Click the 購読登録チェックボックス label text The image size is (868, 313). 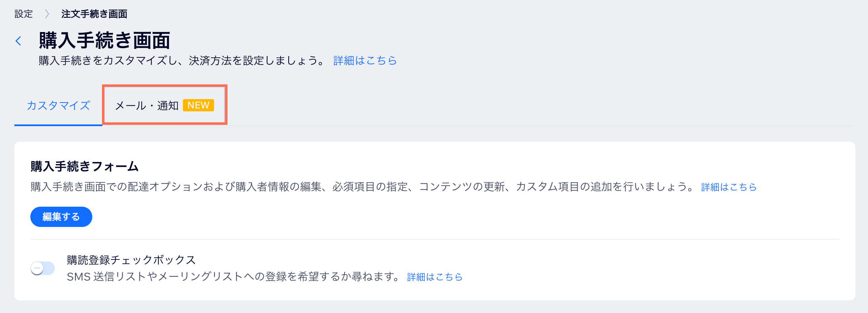(131, 260)
